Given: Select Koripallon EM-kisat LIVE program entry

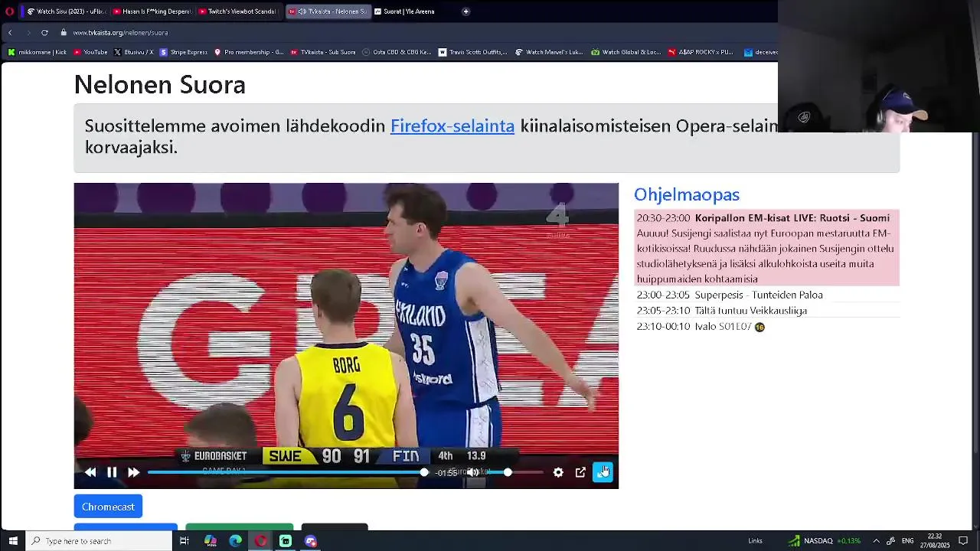Looking at the screenshot, I should coord(766,248).
